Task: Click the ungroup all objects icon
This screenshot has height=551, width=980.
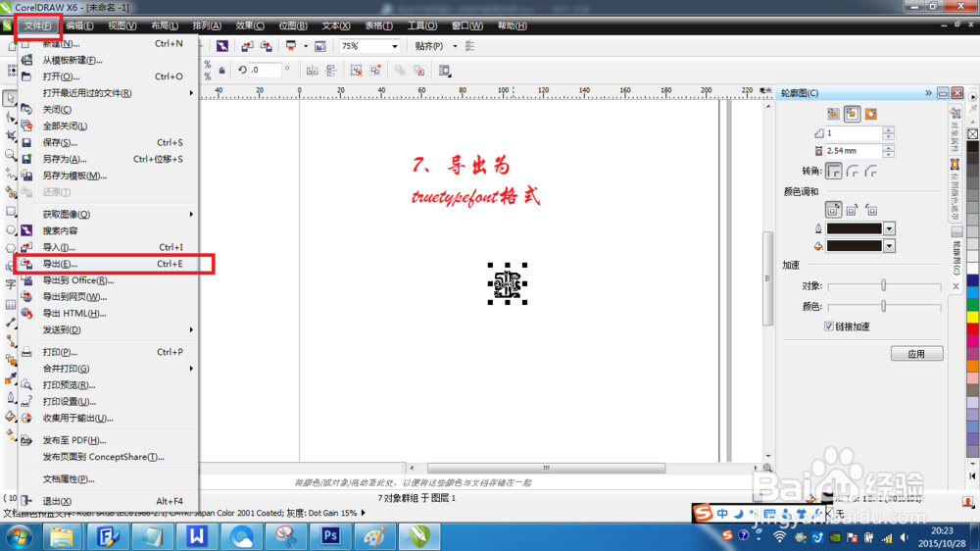Action: [x=375, y=71]
